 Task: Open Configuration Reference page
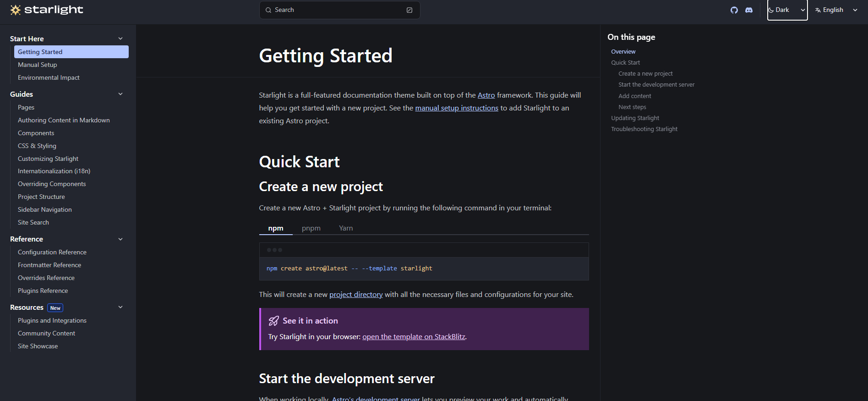[71, 252]
